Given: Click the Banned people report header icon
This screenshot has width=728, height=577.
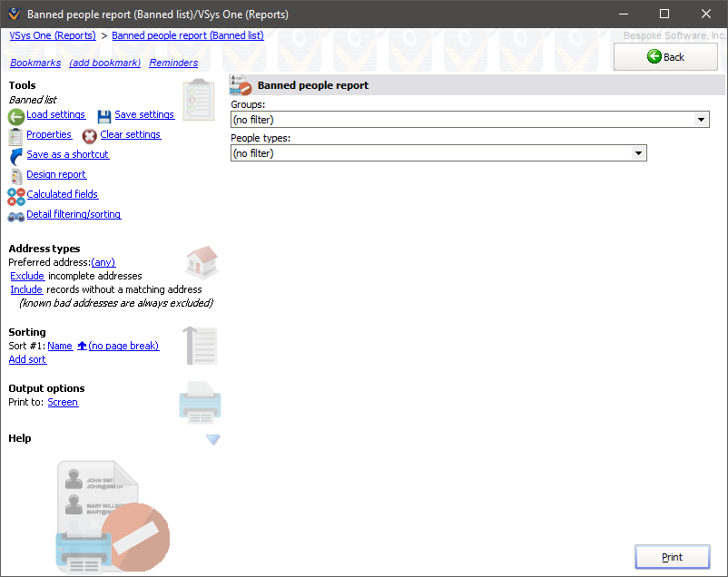Looking at the screenshot, I should coord(241,85).
